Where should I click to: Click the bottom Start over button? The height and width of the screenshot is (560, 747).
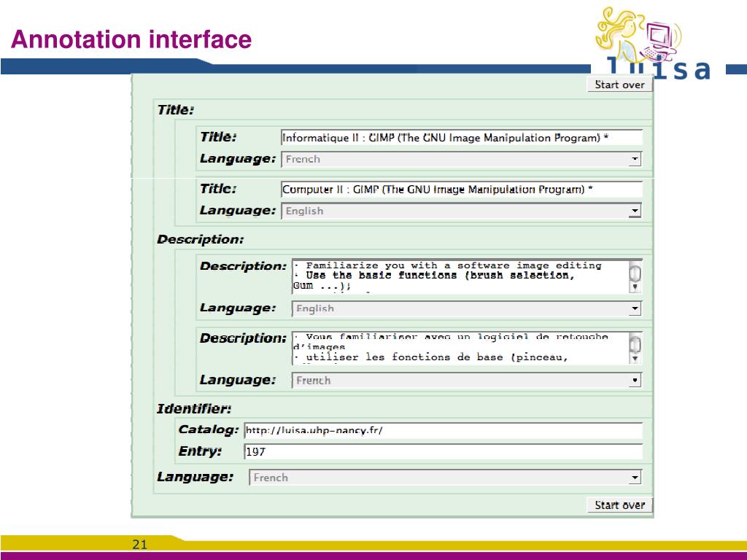[x=619, y=505]
